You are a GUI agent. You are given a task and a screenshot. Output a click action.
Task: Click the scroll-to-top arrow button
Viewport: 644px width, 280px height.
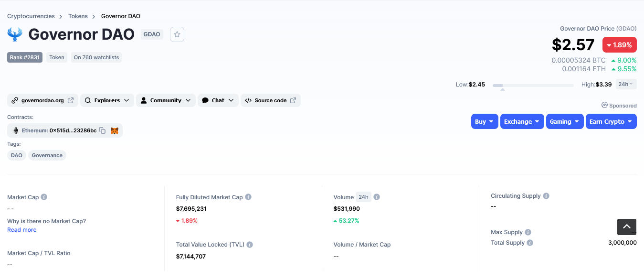click(627, 227)
